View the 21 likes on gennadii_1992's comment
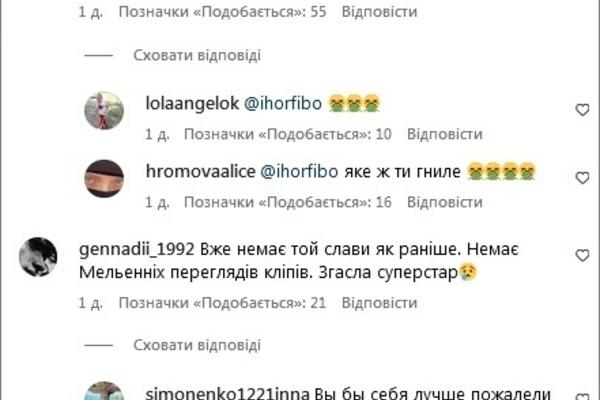This screenshot has height=400, width=600. point(222,303)
